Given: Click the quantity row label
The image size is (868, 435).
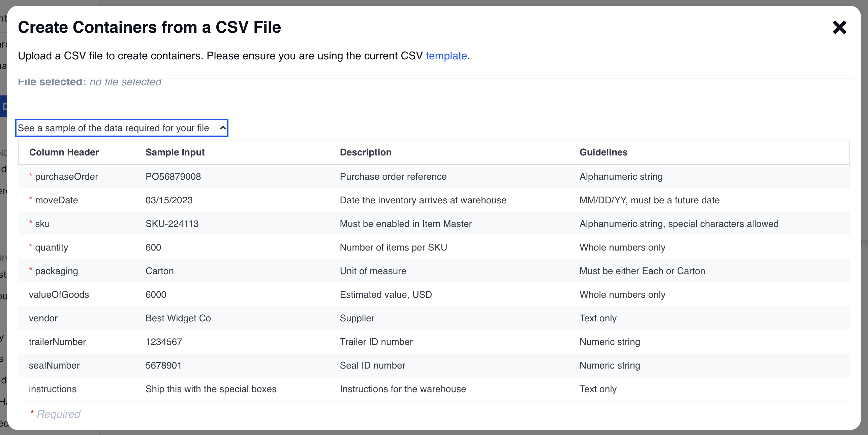Looking at the screenshot, I should pos(52,248).
